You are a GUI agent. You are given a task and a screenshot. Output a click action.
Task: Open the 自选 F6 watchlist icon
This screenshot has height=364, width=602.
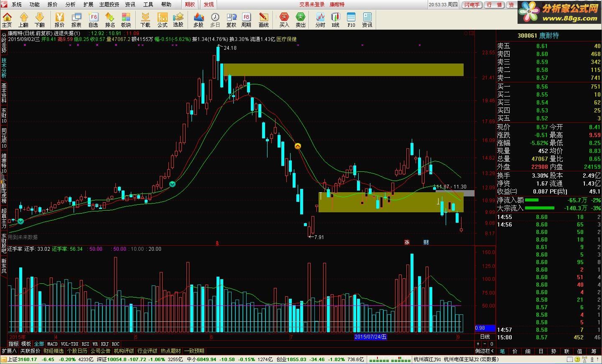tap(93, 20)
